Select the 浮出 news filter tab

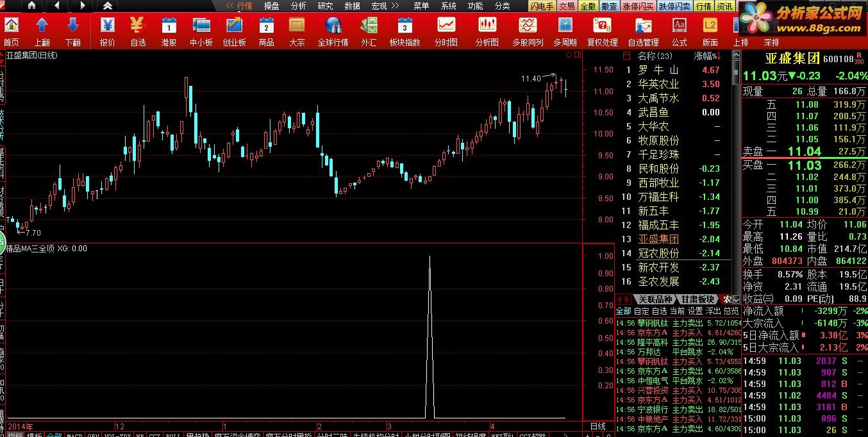(713, 311)
